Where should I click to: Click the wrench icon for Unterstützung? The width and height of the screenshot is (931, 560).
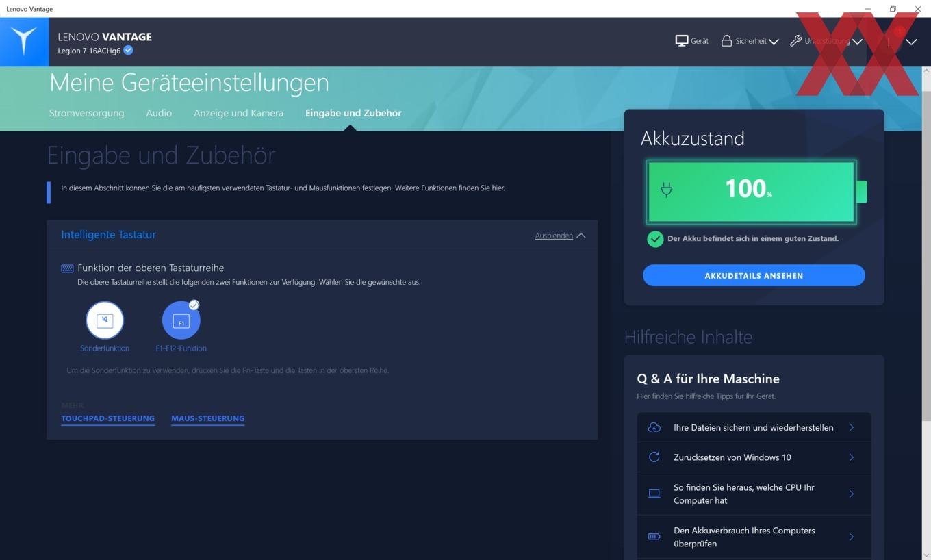(x=795, y=41)
